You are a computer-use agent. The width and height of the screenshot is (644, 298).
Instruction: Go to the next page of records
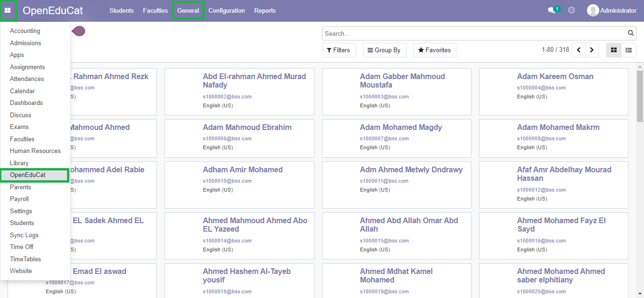coord(592,50)
